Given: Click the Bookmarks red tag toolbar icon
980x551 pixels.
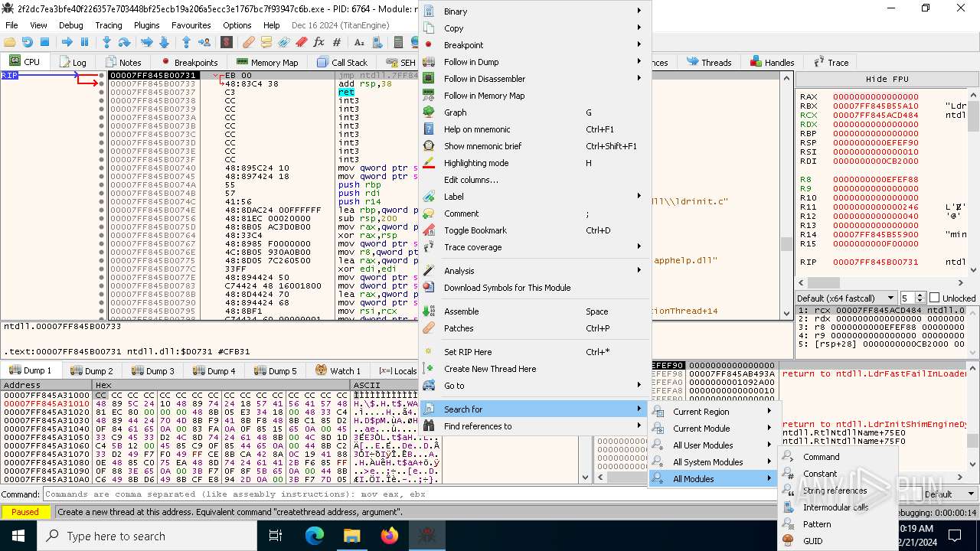Looking at the screenshot, I should 301,42.
